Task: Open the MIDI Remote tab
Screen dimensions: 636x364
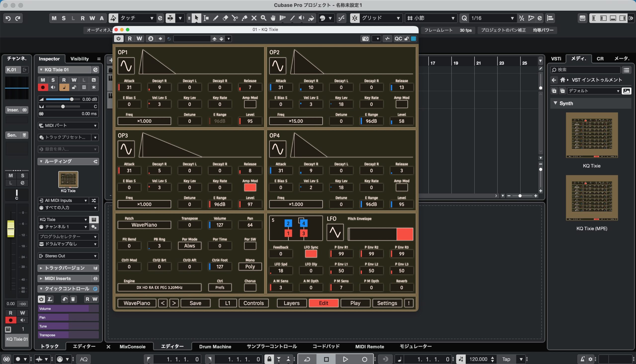Action: [x=370, y=347]
